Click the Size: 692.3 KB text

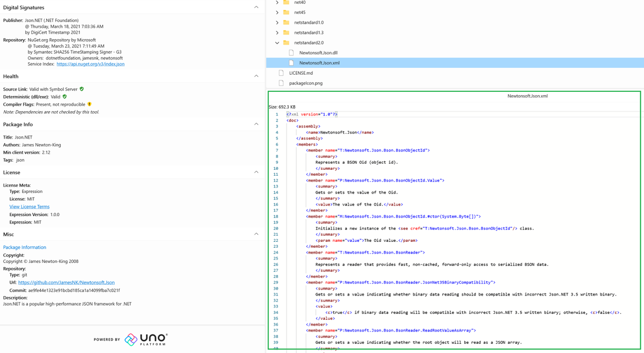point(282,107)
